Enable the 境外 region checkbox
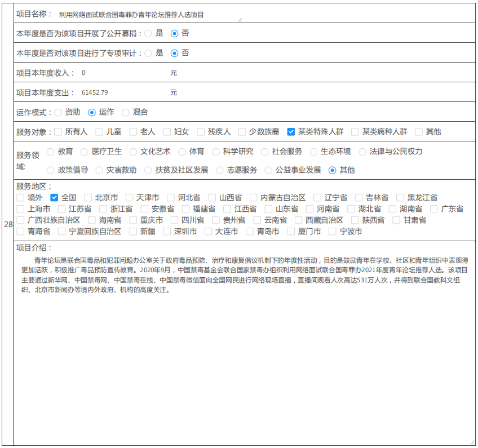This screenshot has width=478, height=448. tap(20, 198)
